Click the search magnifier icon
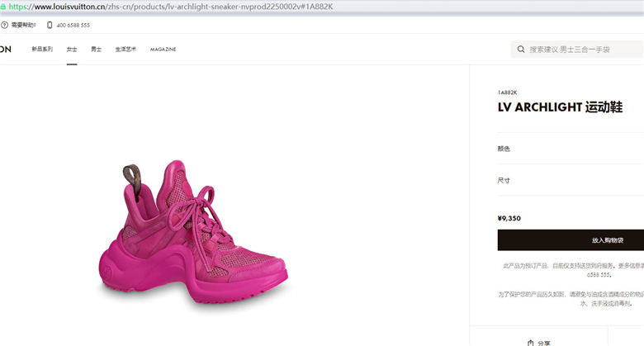The width and height of the screenshot is (644, 346). 521,50
